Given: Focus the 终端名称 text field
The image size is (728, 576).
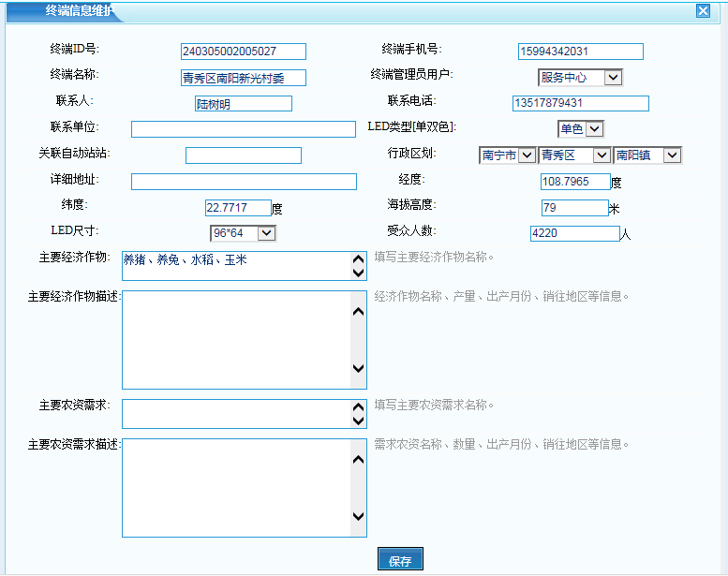Looking at the screenshot, I should 244,78.
